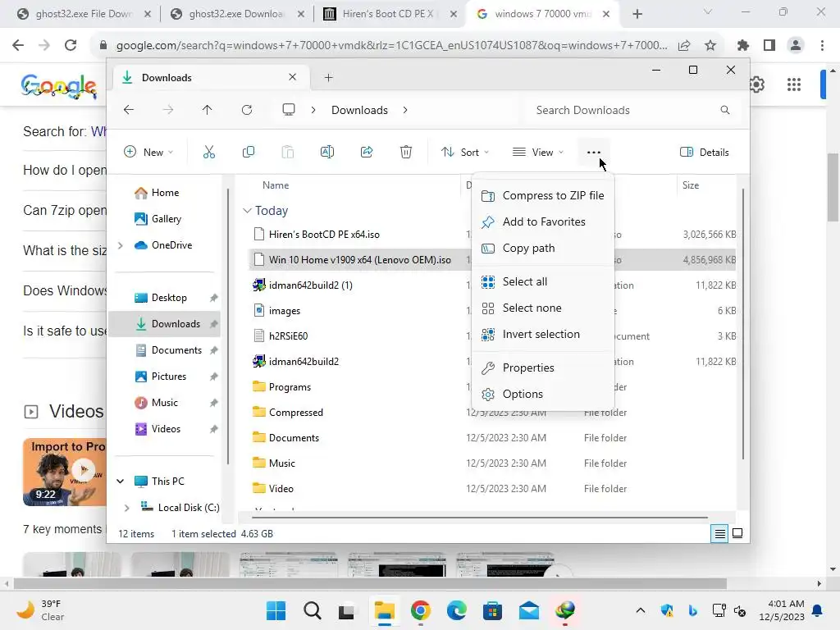This screenshot has width=840, height=630.
Task: Click the Rename icon in Explorer toolbar
Action: 327,152
